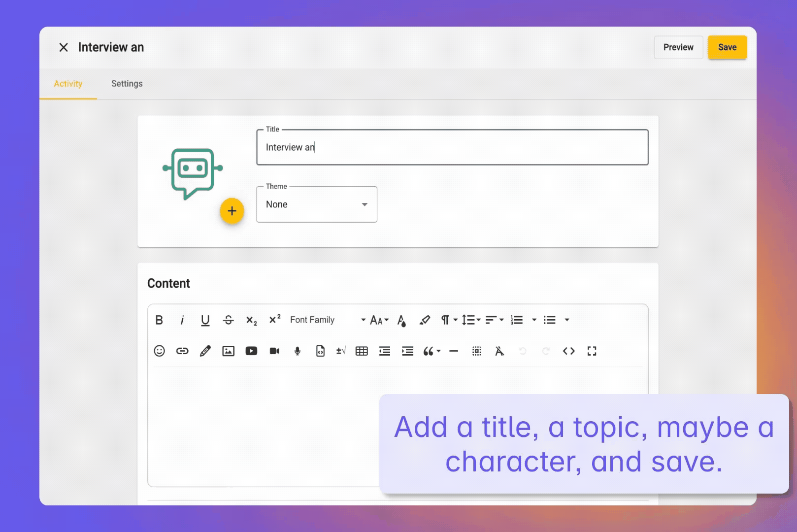The height and width of the screenshot is (532, 797).
Task: Click the yellow Save button
Action: [728, 47]
